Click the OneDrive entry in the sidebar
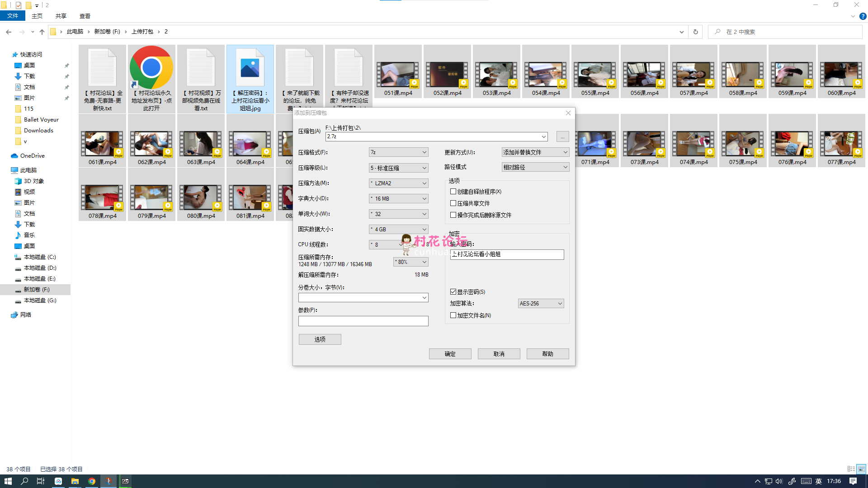This screenshot has height=488, width=868. (x=31, y=155)
